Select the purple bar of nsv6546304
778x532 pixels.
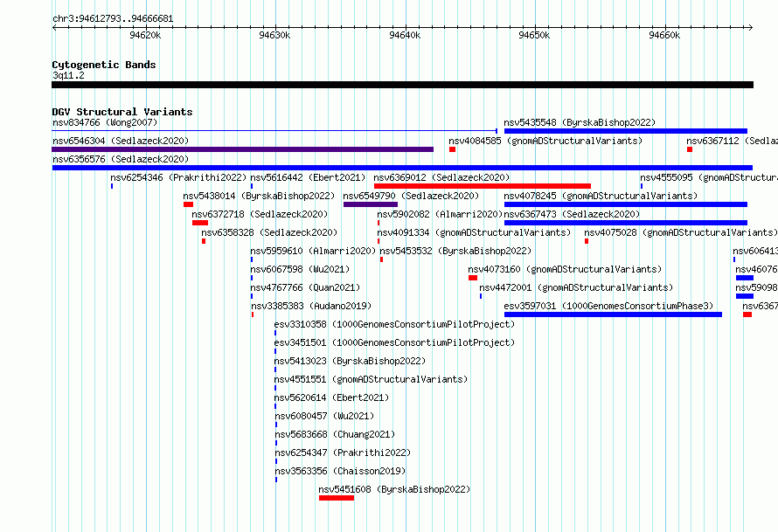click(x=243, y=149)
